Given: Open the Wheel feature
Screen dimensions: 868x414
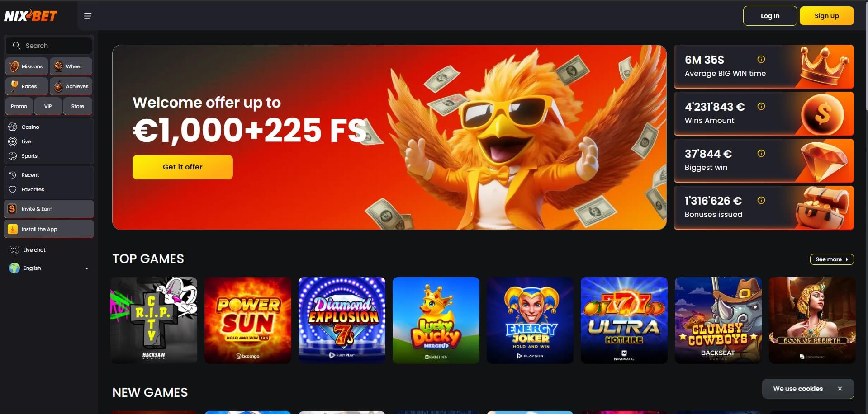Looking at the screenshot, I should (71, 66).
